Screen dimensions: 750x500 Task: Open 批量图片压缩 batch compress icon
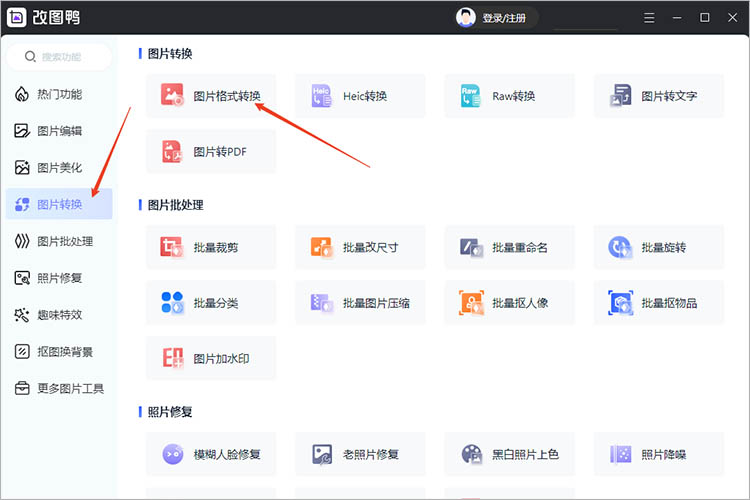[x=321, y=302]
